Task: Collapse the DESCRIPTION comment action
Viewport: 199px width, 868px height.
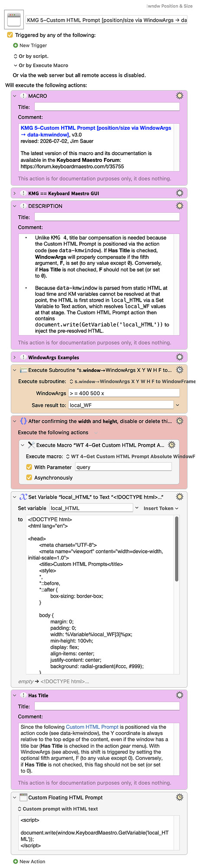Action: (x=15, y=206)
